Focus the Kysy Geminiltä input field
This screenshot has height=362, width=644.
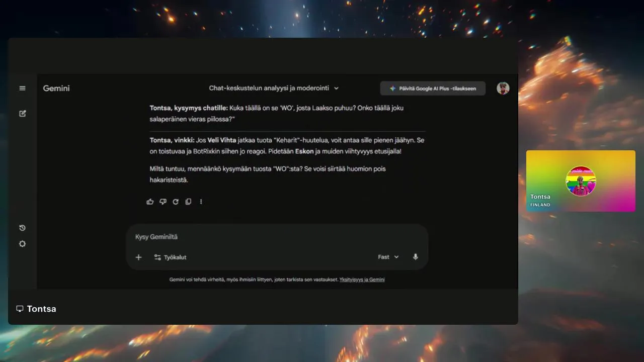[277, 237]
